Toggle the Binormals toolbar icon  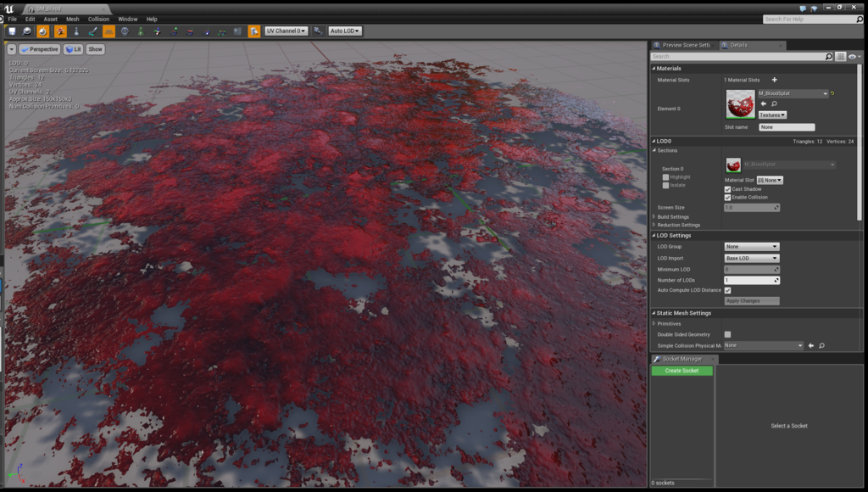tap(205, 31)
